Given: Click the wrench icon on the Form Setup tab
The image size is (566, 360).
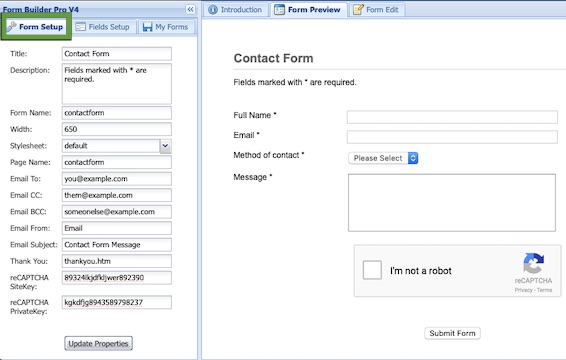Looking at the screenshot, I should (12, 27).
